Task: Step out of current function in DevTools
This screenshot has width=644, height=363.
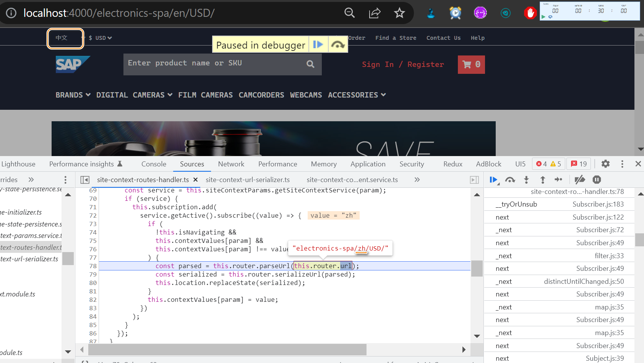Action: (x=542, y=180)
